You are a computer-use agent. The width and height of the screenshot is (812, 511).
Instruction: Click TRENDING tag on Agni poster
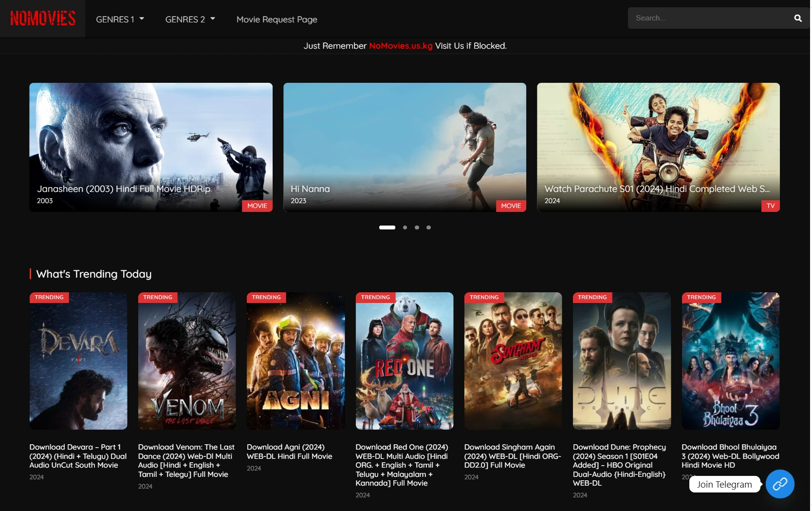point(266,297)
